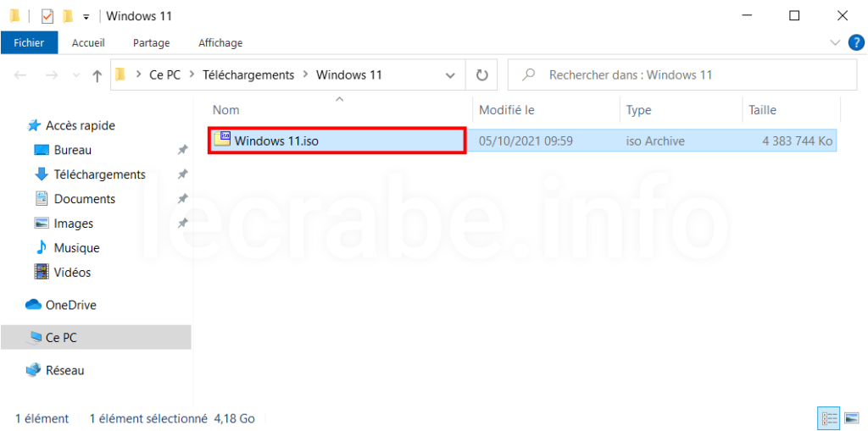Screen dimensions: 868x431
Task: Click the Windows 11.iso file icon
Action: coord(223,140)
